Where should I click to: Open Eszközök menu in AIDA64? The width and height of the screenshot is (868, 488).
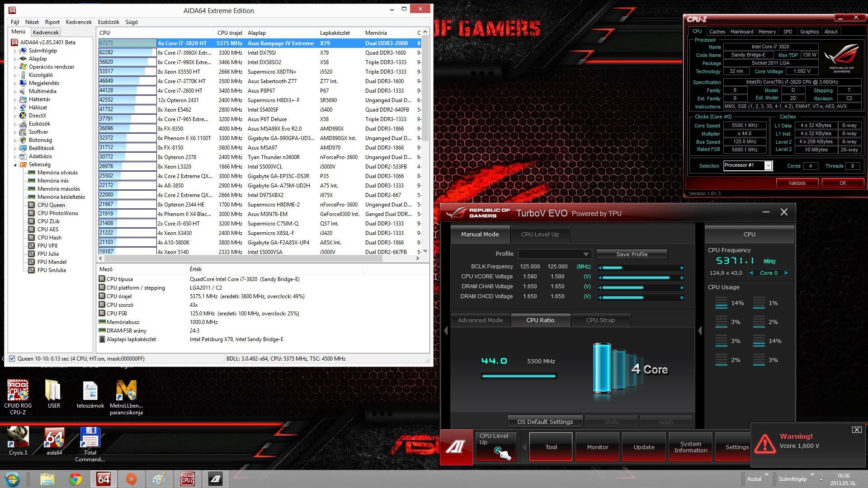coord(108,22)
